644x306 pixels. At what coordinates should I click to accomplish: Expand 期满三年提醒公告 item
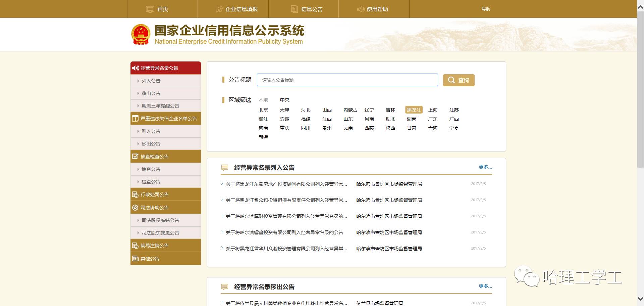click(x=166, y=106)
